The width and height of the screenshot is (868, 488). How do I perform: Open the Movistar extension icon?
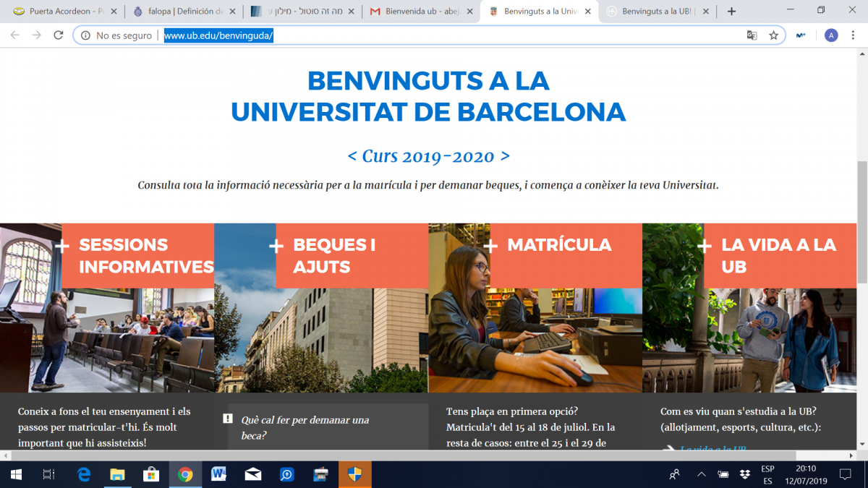tap(801, 35)
